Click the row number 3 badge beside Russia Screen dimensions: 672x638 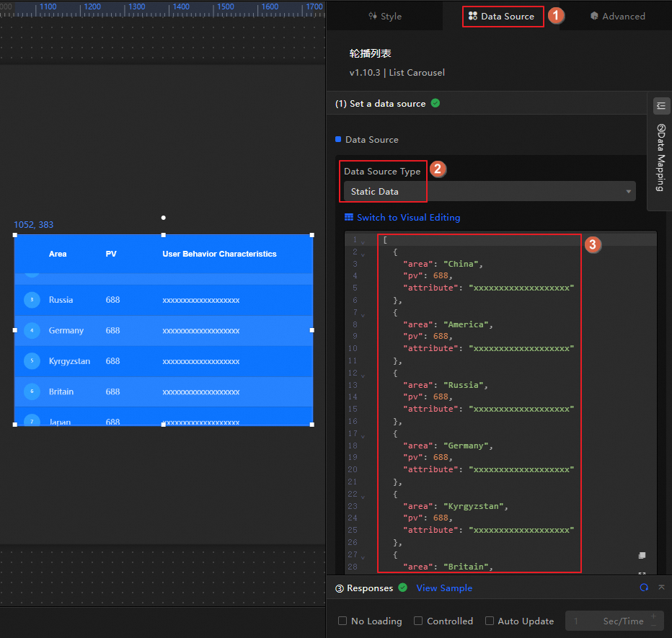(x=32, y=299)
